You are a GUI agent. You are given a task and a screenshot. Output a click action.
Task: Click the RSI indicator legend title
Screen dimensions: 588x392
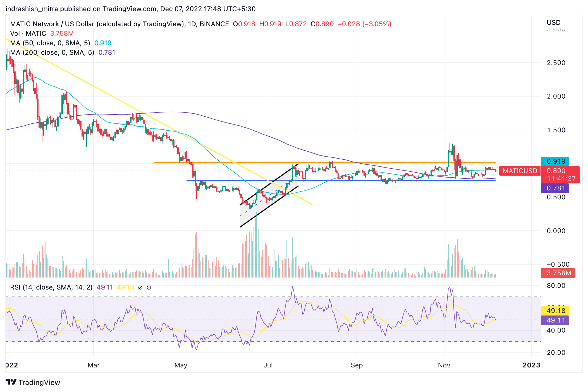(51, 287)
